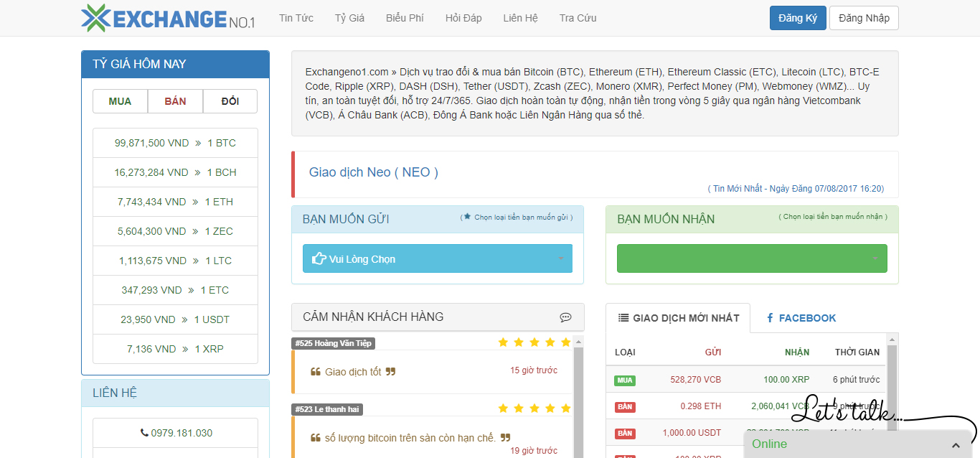
Task: Open the Vui Lòng Chọn send dropdown
Action: [x=438, y=259]
